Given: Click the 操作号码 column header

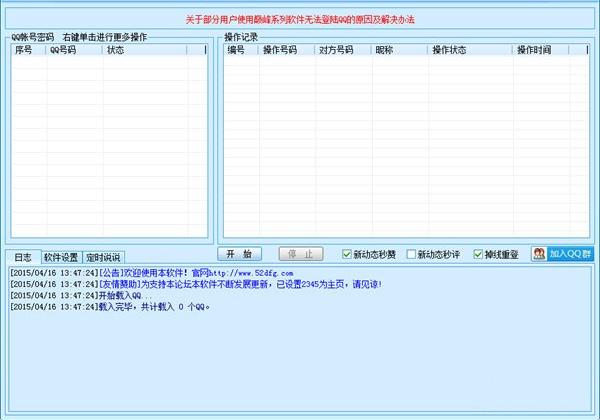Looking at the screenshot, I should pos(287,50).
